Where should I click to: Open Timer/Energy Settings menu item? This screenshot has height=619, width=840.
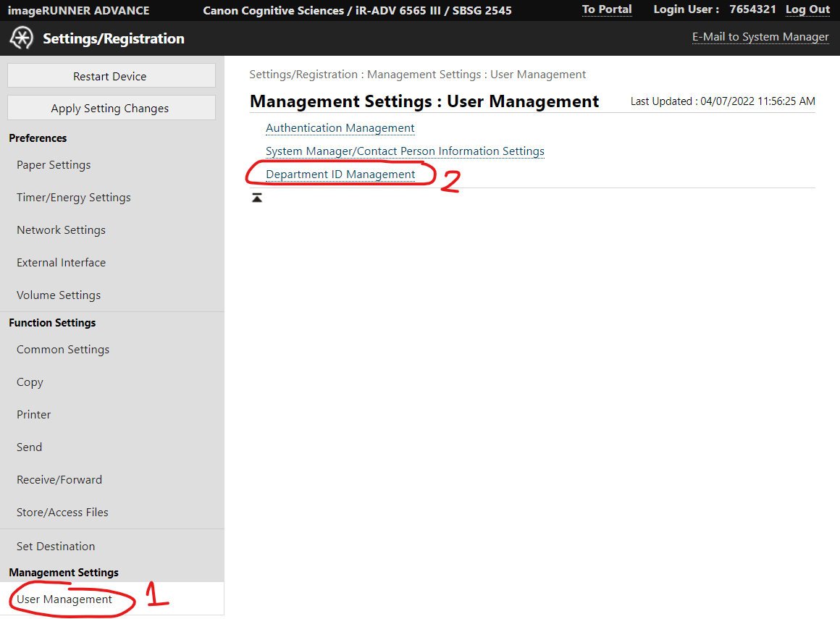coord(74,198)
